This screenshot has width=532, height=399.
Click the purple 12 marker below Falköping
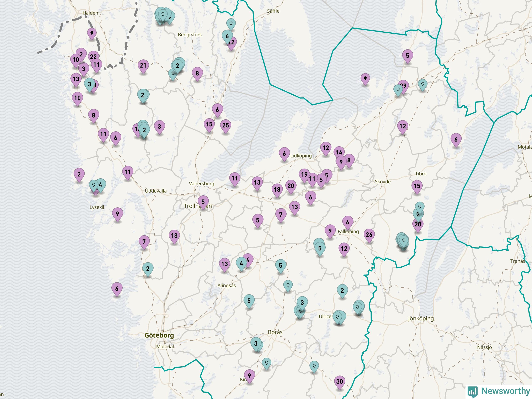(x=344, y=249)
